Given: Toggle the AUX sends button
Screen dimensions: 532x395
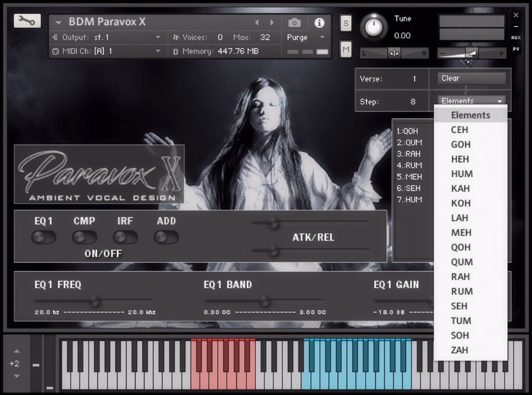Looking at the screenshot, I should tap(516, 37).
